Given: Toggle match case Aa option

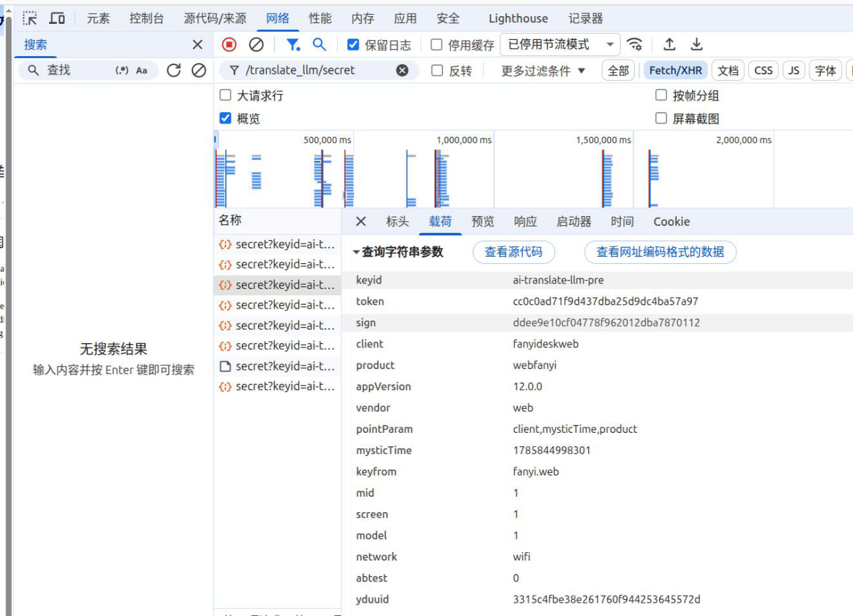Looking at the screenshot, I should tap(142, 70).
